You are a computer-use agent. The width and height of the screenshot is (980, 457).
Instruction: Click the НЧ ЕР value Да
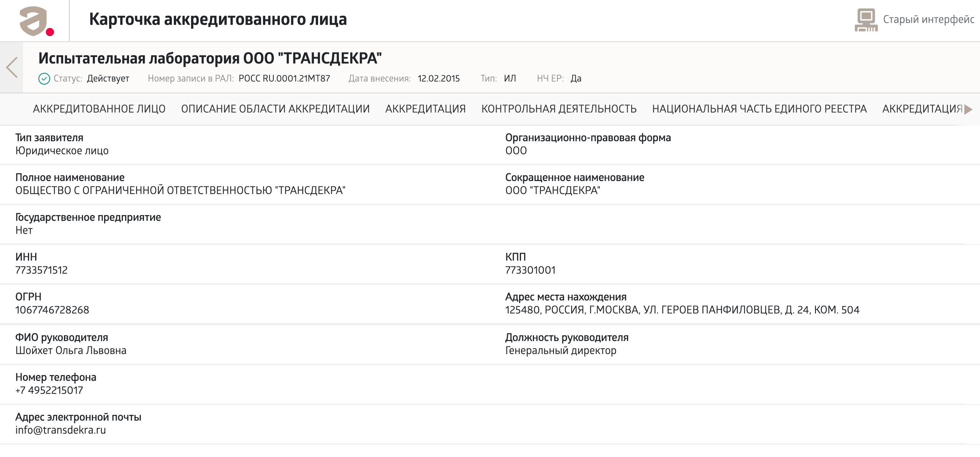coord(576,78)
